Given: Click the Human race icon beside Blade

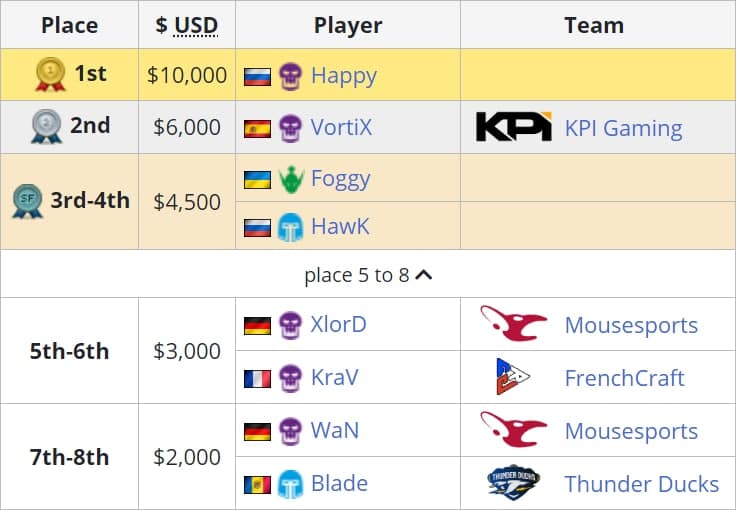Looking at the screenshot, I should [290, 484].
